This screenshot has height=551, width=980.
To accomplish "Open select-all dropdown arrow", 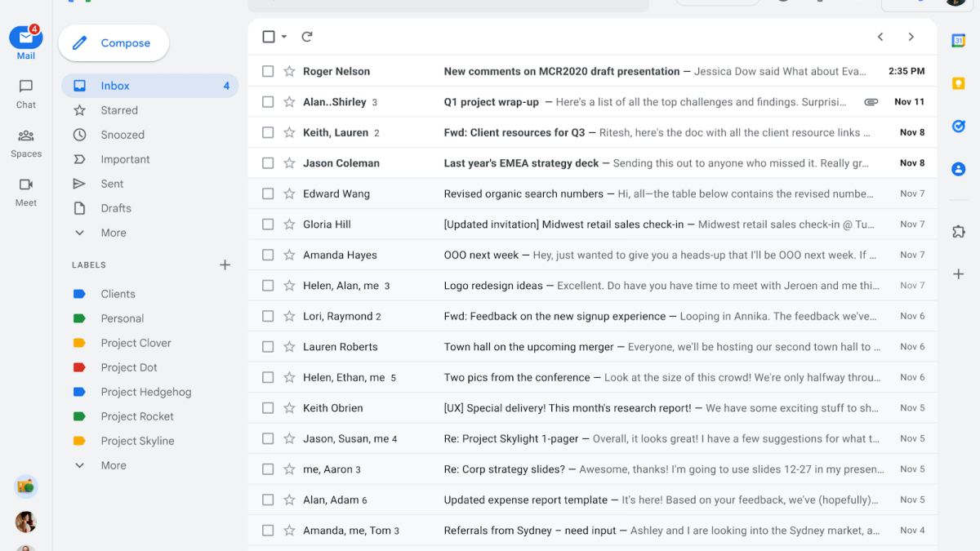I will click(x=284, y=37).
